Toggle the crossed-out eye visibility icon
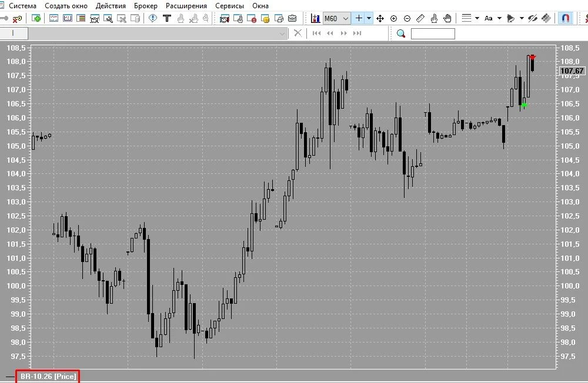The height and width of the screenshot is (383, 588). 533,18
